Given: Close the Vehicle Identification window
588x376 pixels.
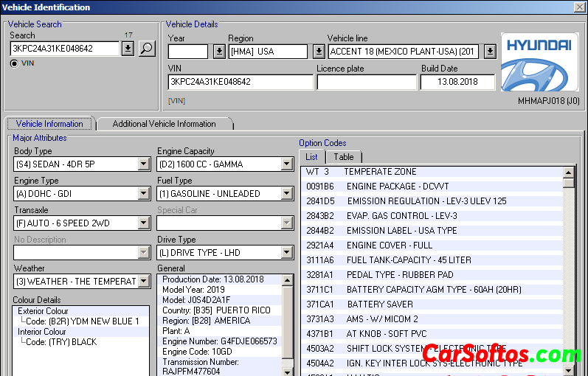Looking at the screenshot, I should click(x=579, y=7).
